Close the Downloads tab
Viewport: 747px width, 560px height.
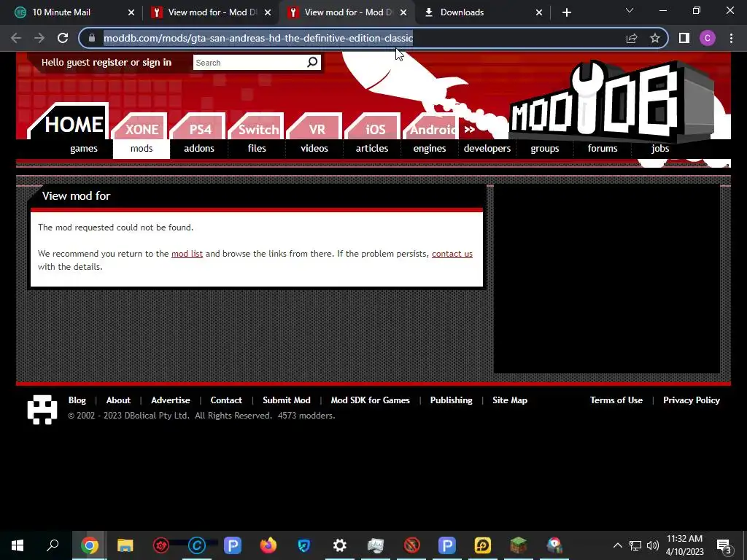tap(539, 12)
